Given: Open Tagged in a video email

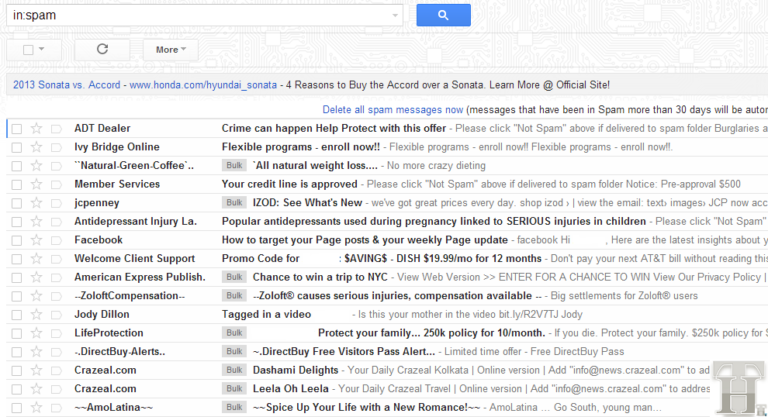Looking at the screenshot, I should click(266, 315).
